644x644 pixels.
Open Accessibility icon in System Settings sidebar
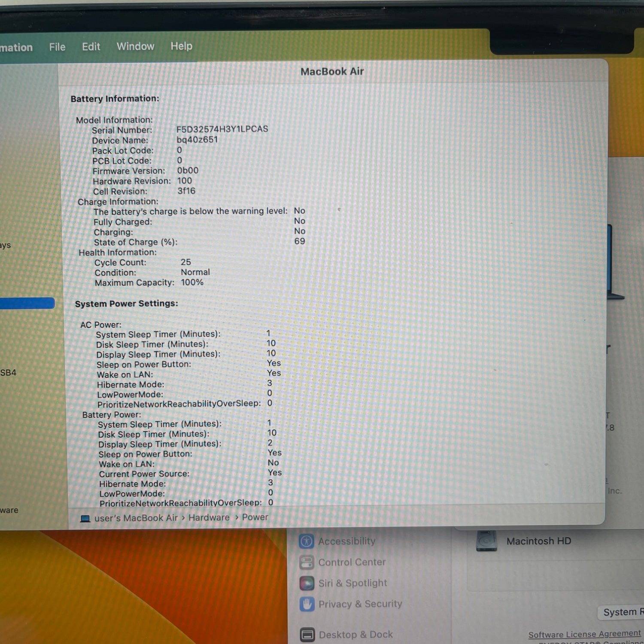pos(307,541)
